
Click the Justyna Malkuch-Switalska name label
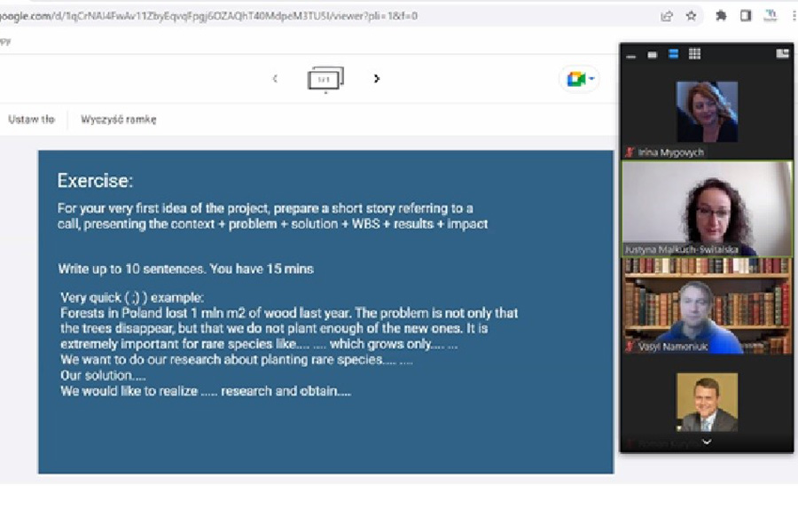tap(682, 249)
